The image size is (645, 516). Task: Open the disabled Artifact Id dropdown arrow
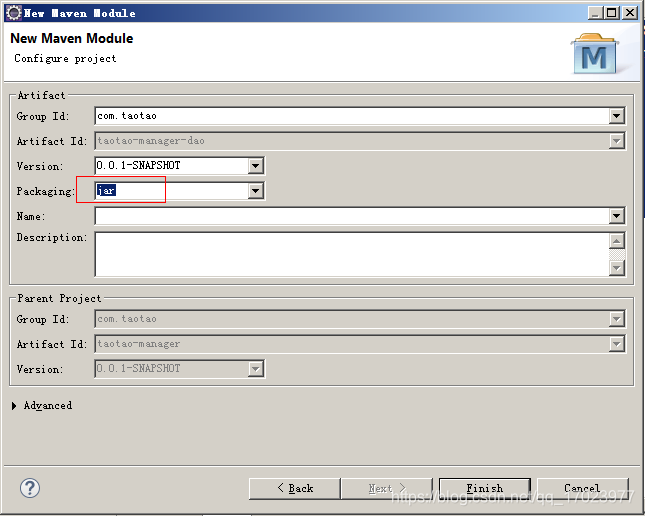click(616, 141)
